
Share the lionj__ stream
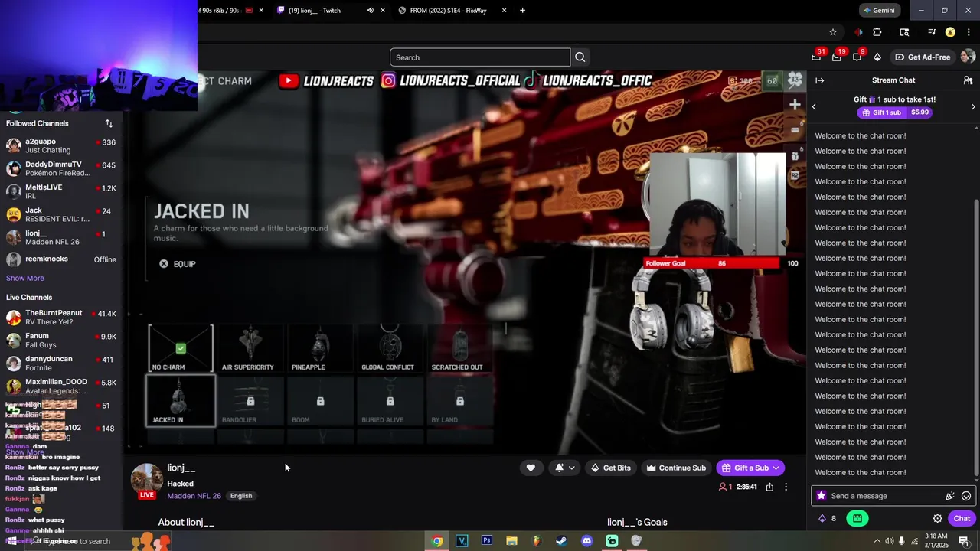tap(769, 487)
